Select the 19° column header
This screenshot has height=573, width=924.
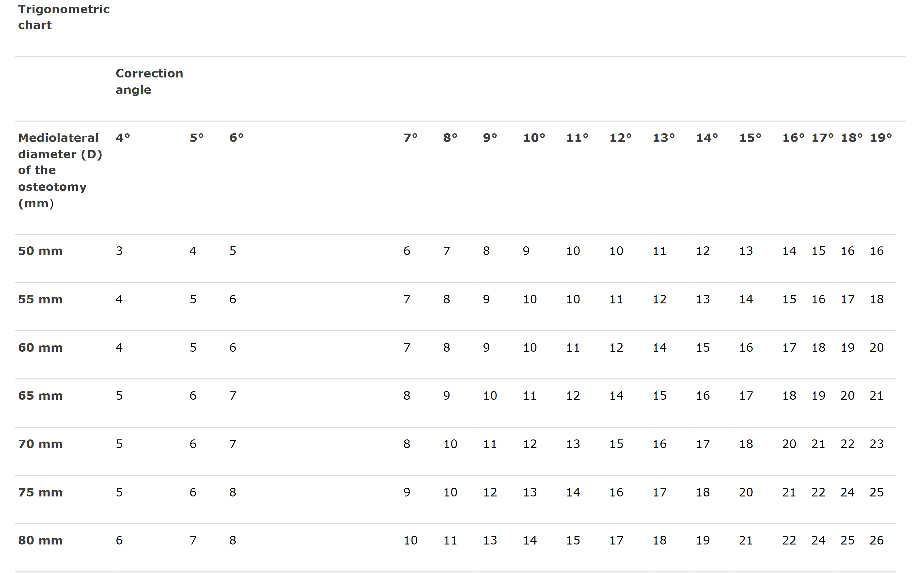click(x=881, y=138)
